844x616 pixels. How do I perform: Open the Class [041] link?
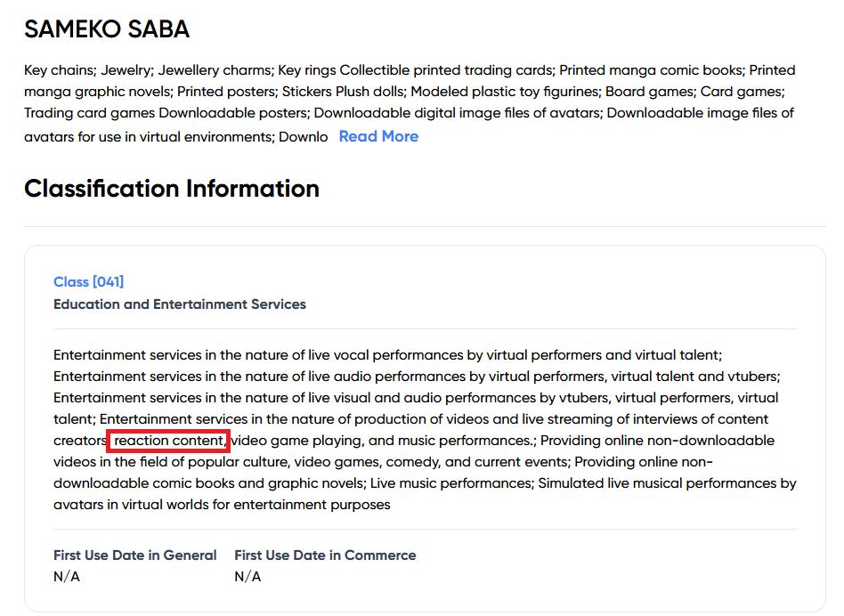(x=88, y=282)
